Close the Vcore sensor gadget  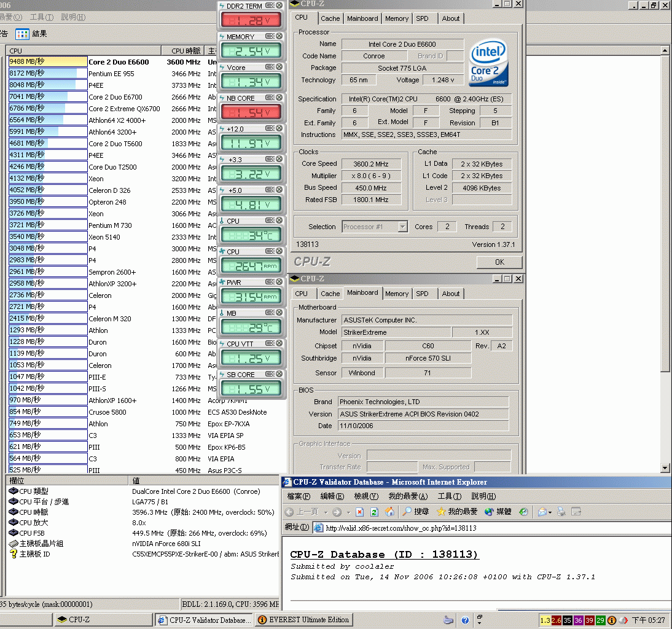(x=279, y=67)
